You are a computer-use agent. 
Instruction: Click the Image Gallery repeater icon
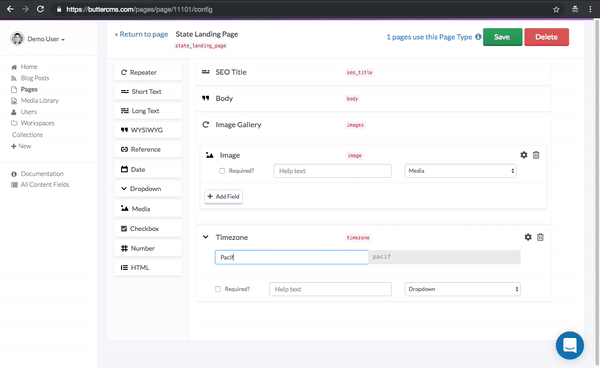[206, 125]
